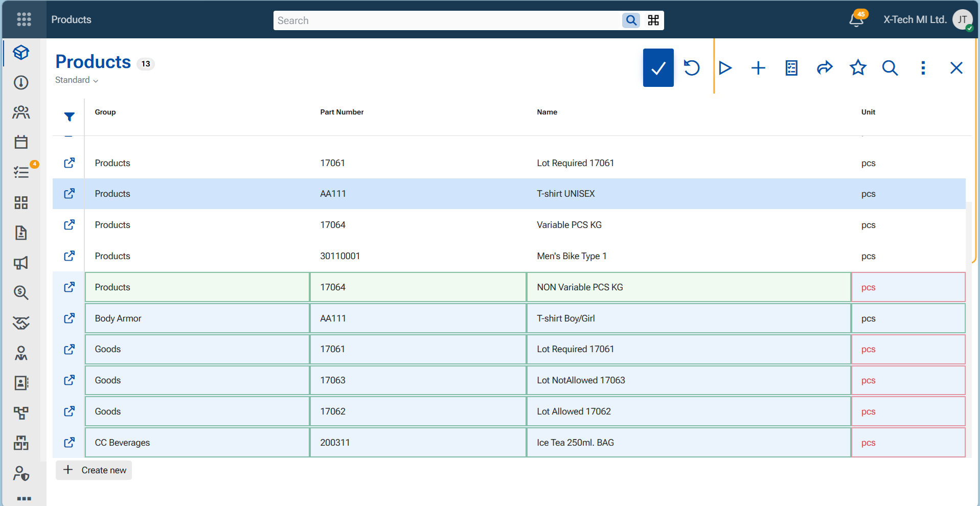Click the blue checkmark save button
This screenshot has width=980, height=506.
tap(658, 67)
